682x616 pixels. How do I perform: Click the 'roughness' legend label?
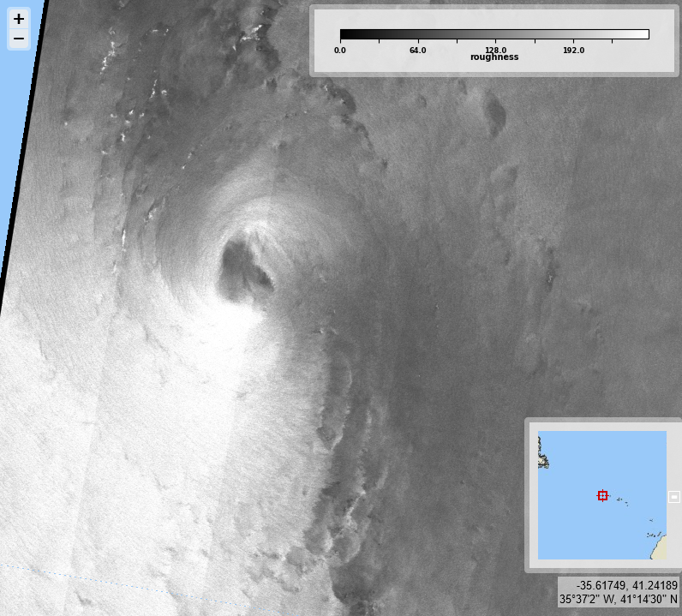(x=494, y=57)
